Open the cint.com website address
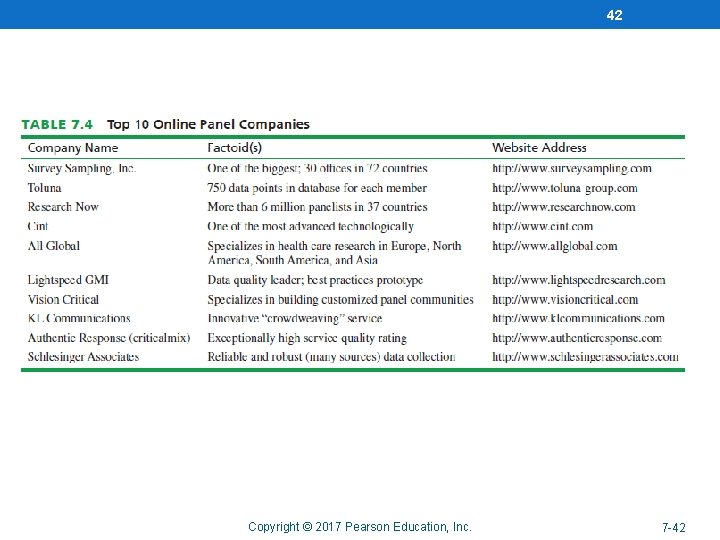This screenshot has width=720, height=540. click(x=543, y=226)
